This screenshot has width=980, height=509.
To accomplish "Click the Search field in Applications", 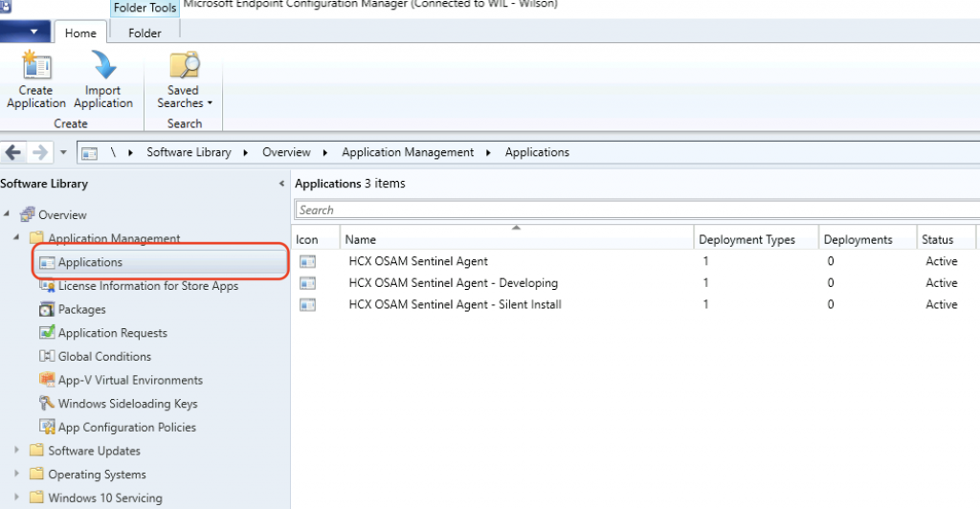I will pyautogui.click(x=637, y=210).
